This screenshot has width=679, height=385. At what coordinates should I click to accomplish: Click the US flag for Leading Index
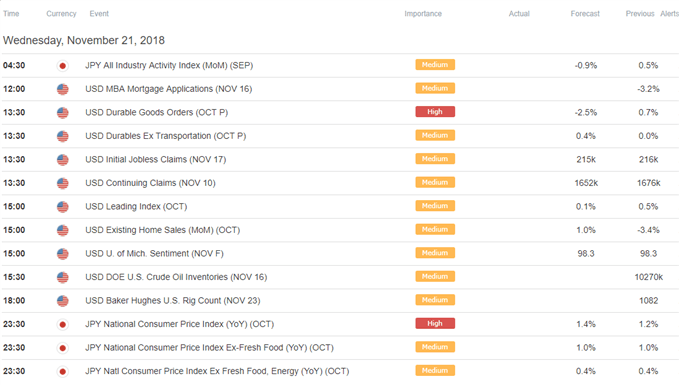[63, 207]
